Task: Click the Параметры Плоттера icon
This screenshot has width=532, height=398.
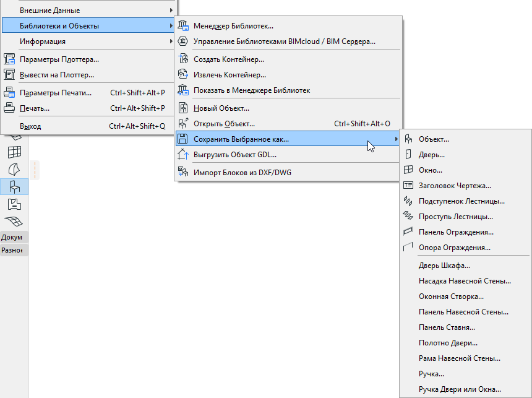Action: [9, 59]
